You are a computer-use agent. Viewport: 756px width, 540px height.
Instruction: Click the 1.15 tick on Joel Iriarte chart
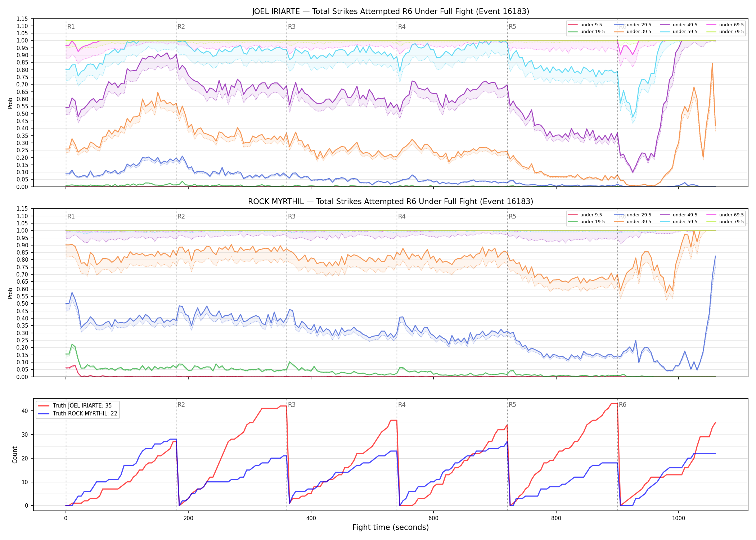(22, 19)
